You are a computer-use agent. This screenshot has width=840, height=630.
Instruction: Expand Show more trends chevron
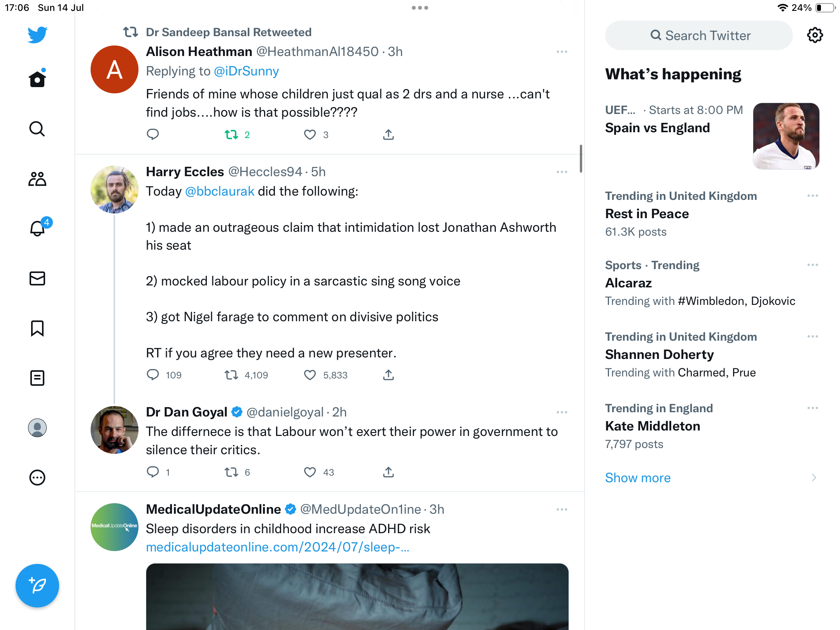(814, 478)
